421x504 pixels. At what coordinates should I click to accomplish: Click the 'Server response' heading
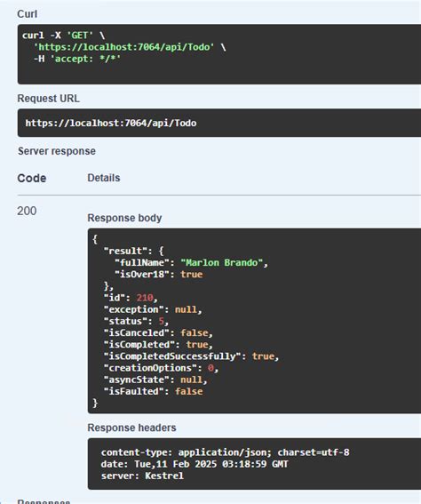pyautogui.click(x=57, y=151)
